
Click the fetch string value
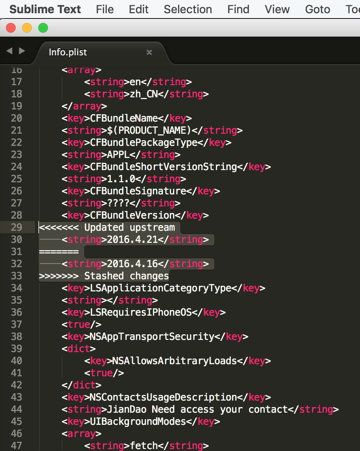[x=144, y=446]
